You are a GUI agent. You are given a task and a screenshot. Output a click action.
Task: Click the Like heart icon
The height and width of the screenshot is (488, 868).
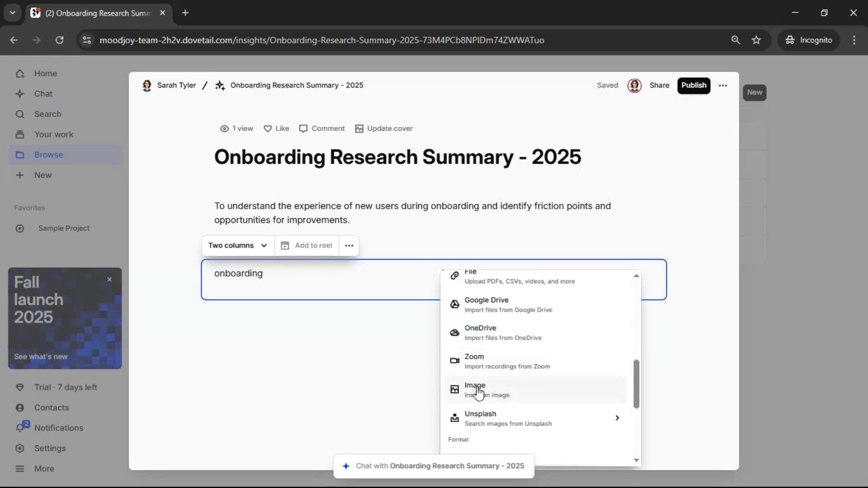[268, 129]
